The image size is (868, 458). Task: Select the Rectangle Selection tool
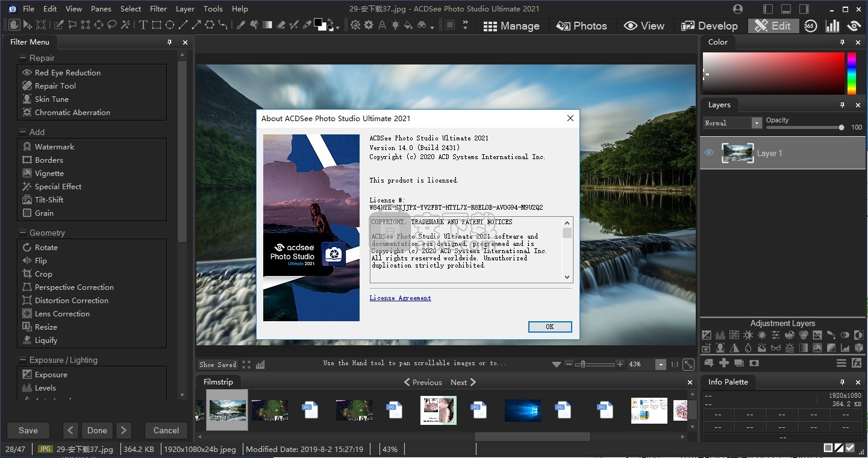coord(41,25)
